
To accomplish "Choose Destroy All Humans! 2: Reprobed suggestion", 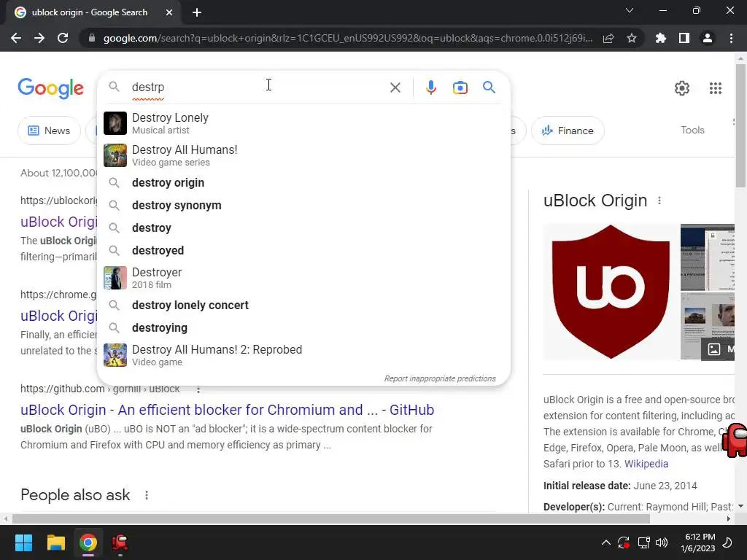I will click(x=303, y=355).
